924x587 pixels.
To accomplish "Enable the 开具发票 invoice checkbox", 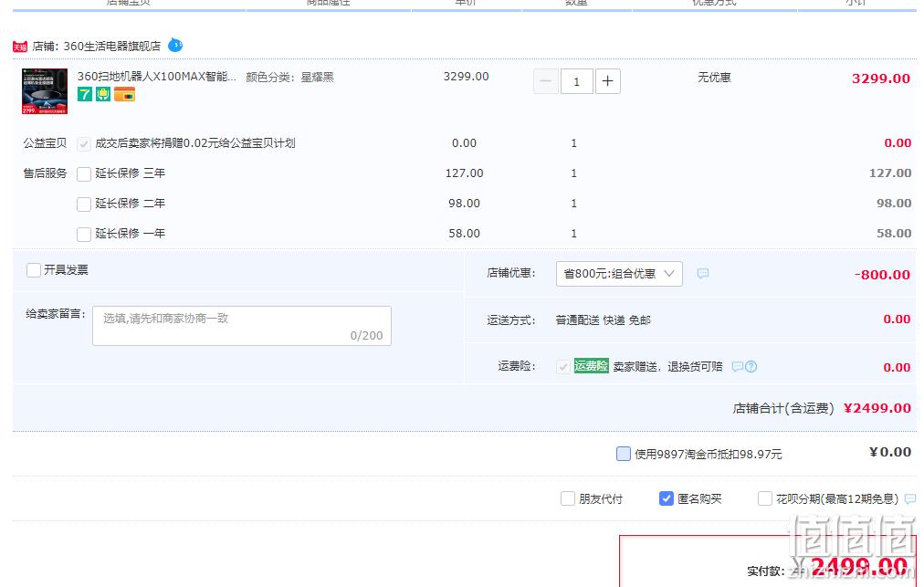I will tap(34, 270).
